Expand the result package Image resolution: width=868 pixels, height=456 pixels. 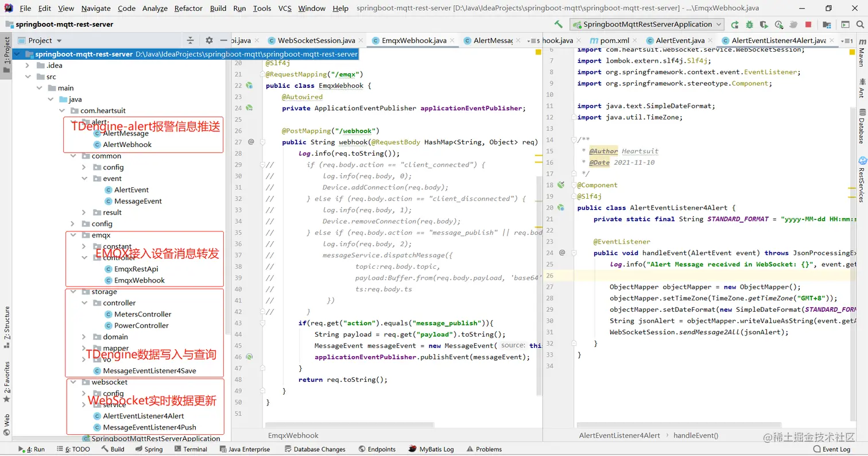84,212
